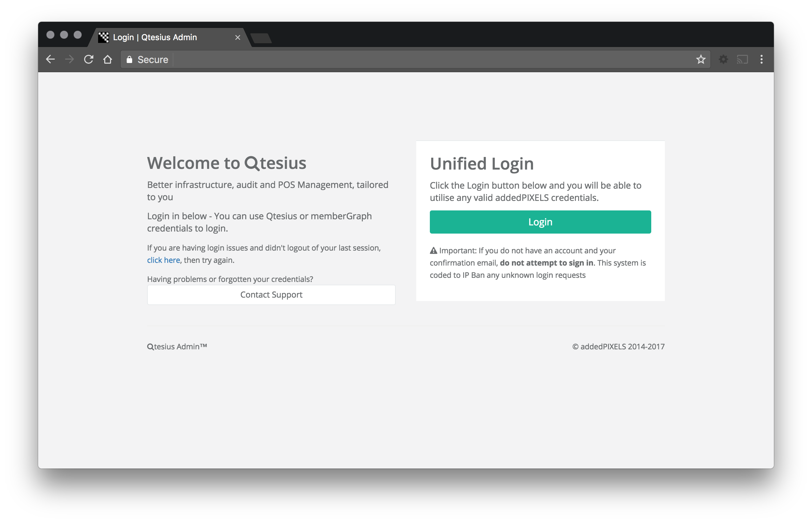
Task: Select the Login | Qtesius Admin tab
Action: pyautogui.click(x=170, y=37)
